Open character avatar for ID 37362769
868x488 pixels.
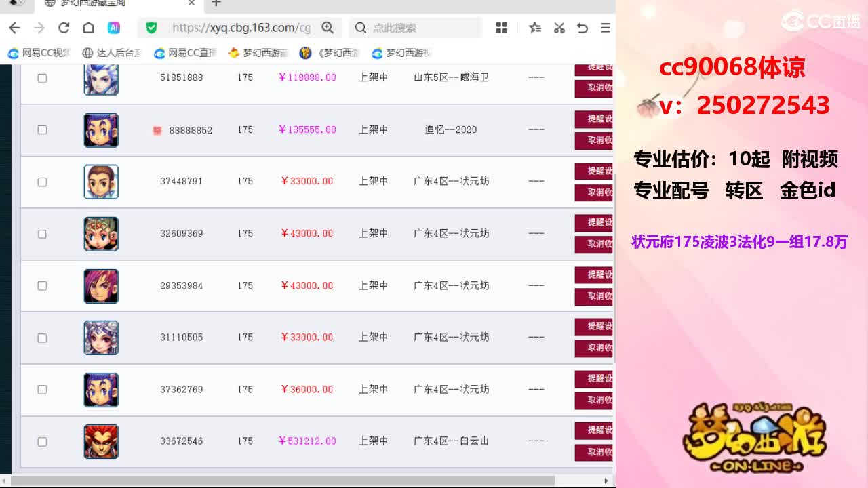point(101,390)
